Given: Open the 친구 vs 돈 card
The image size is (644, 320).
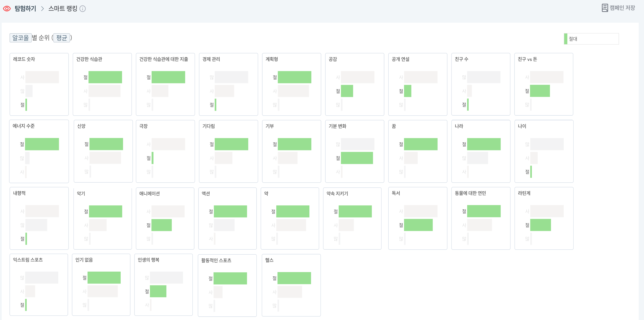Looking at the screenshot, I should (x=544, y=84).
